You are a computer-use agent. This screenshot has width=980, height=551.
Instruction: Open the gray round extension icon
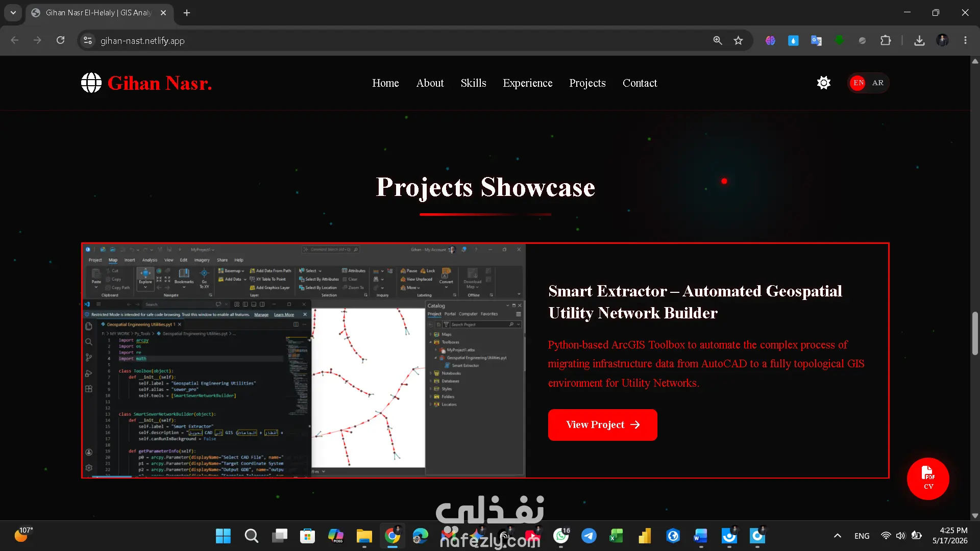tap(862, 40)
